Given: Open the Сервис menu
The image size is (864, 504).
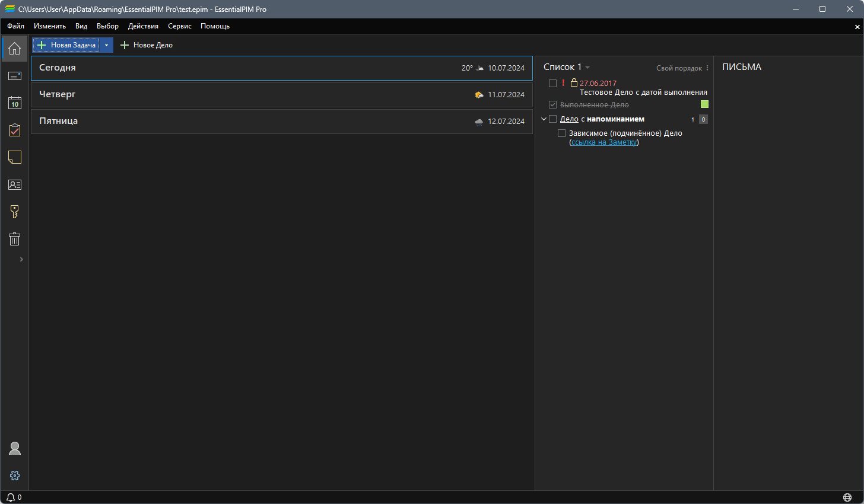Looking at the screenshot, I should pyautogui.click(x=179, y=26).
